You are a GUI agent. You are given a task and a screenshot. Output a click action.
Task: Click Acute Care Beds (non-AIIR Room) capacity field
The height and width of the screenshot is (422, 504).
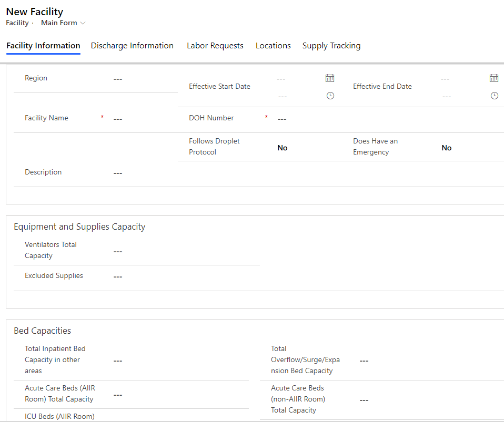431,400
